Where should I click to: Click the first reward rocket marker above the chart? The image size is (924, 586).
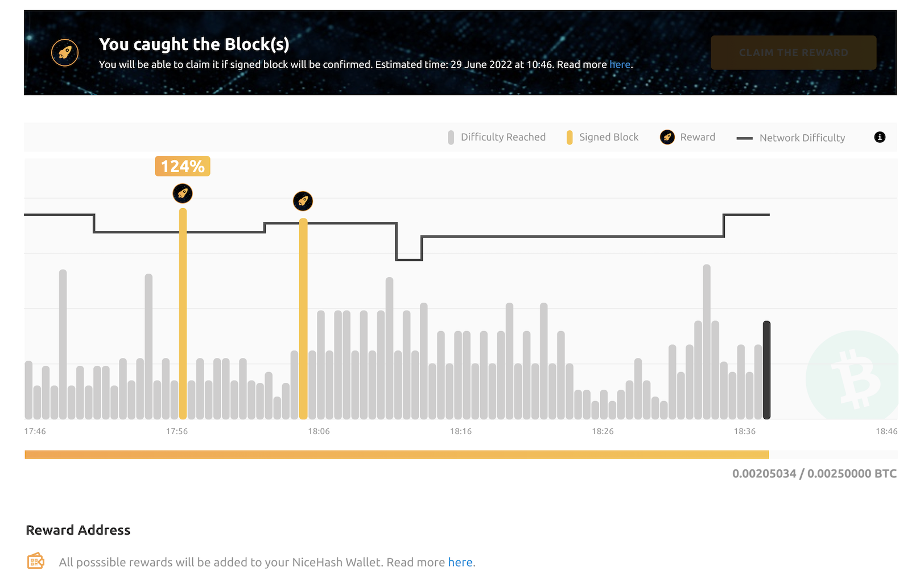click(183, 193)
